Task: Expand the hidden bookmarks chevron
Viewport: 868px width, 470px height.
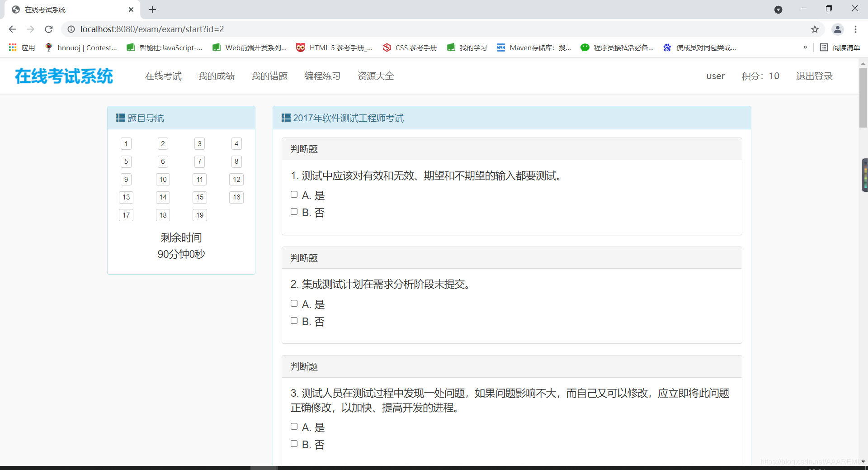Action: pos(805,47)
